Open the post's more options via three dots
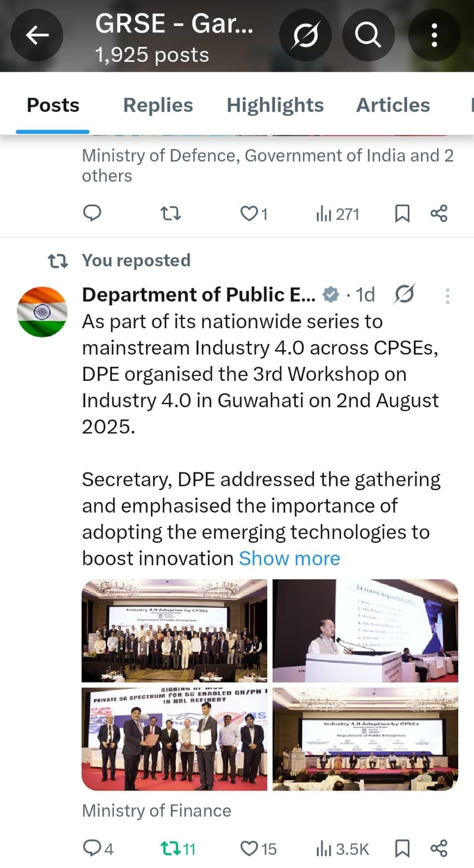 447,296
